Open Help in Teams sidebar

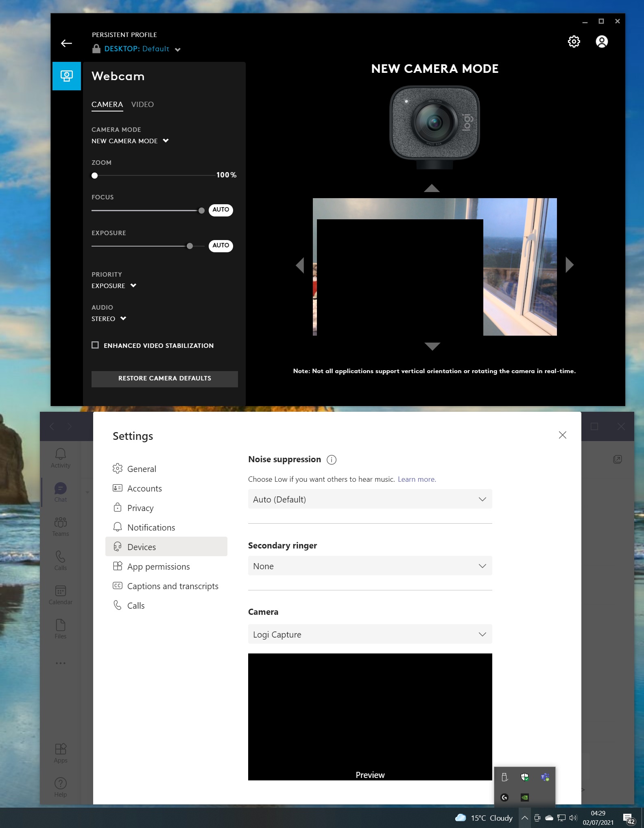click(x=61, y=787)
